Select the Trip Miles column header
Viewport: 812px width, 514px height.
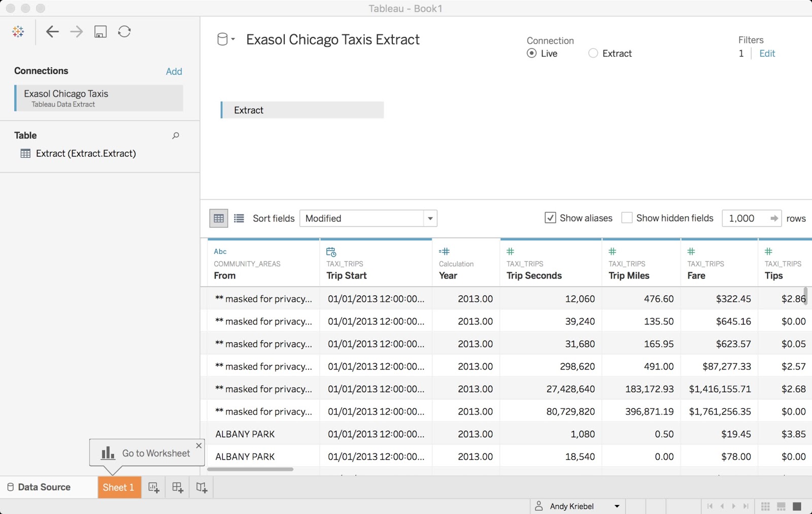(x=641, y=263)
